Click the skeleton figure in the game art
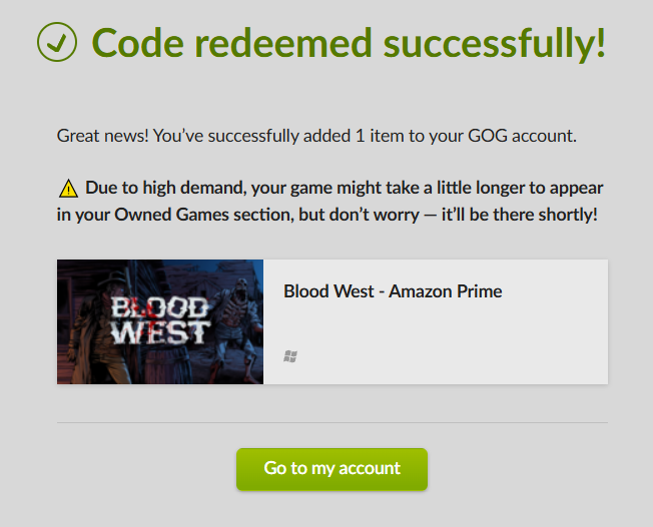Screen dimensions: 653x527 (237, 322)
